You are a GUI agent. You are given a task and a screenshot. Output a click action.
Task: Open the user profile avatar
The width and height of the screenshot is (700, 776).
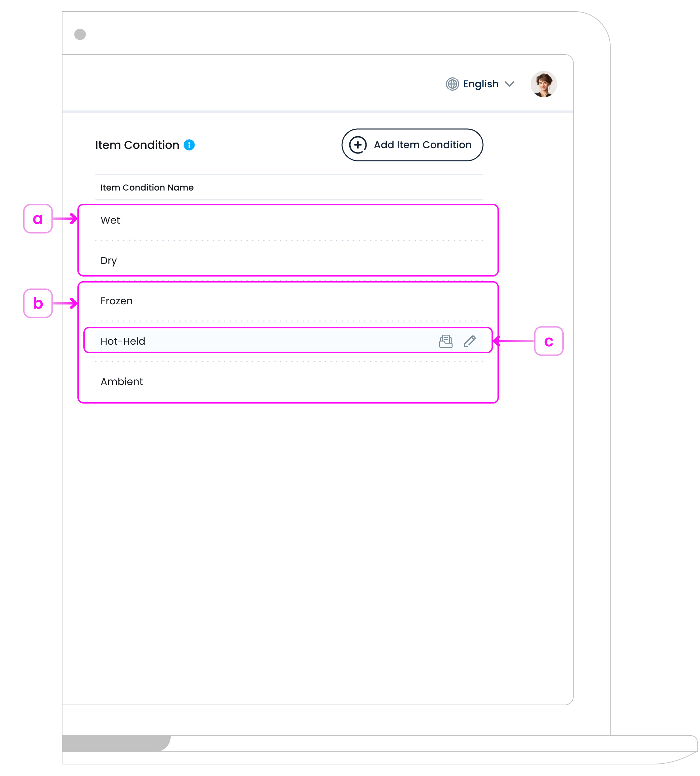[x=543, y=84]
